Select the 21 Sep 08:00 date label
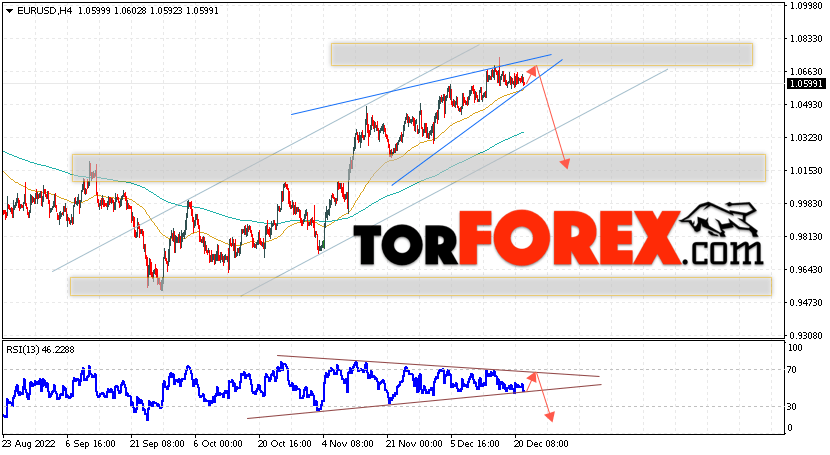 [157, 443]
